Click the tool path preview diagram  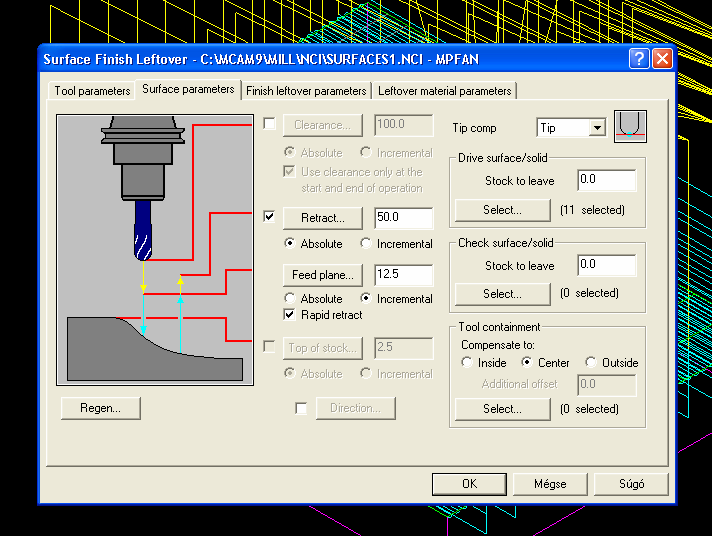[x=155, y=250]
